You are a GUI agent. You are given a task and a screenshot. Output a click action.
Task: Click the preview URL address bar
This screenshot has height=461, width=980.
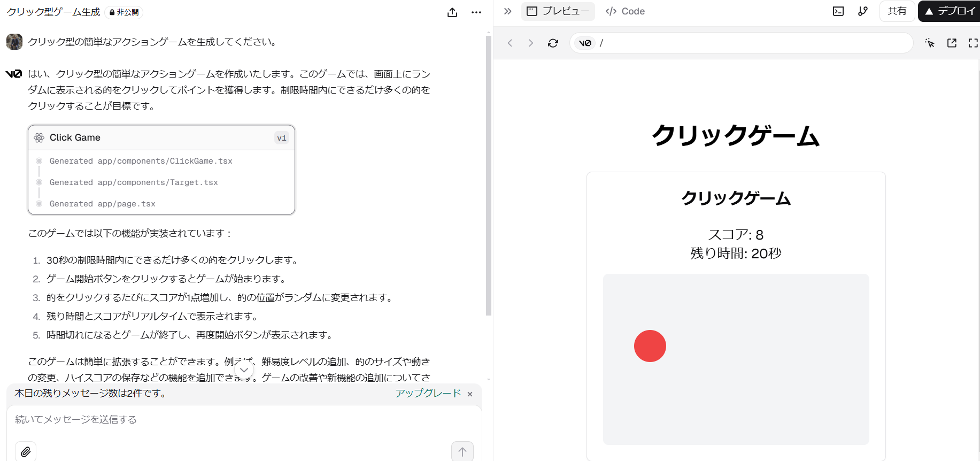[x=742, y=43]
